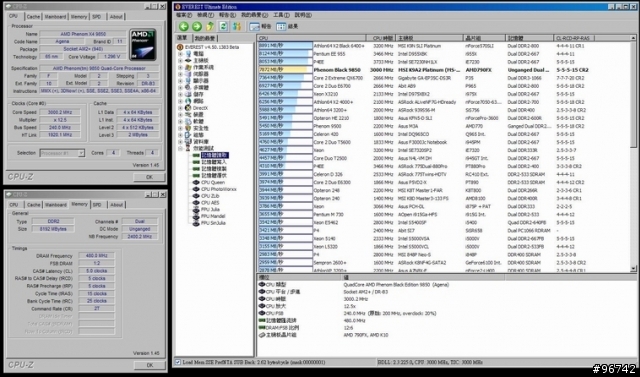Select the 記憶體寫入 memory write benchmark
The width and height of the screenshot is (640, 377).
[x=213, y=162]
